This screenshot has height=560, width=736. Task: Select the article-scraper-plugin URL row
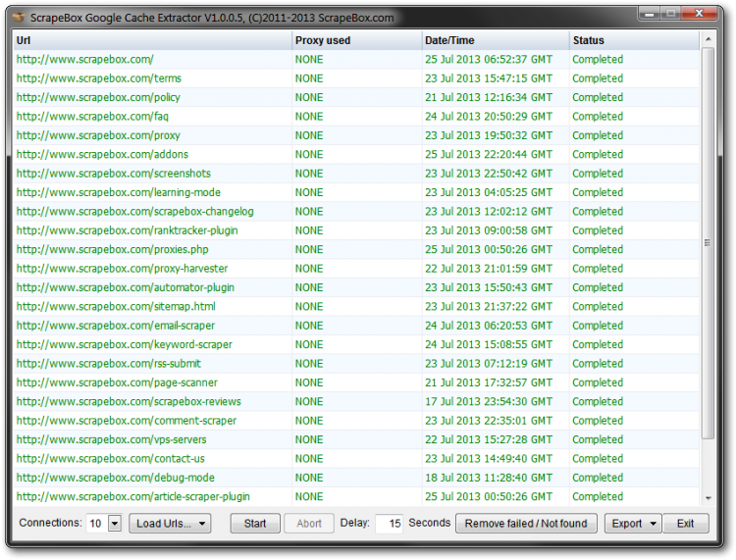click(356, 496)
